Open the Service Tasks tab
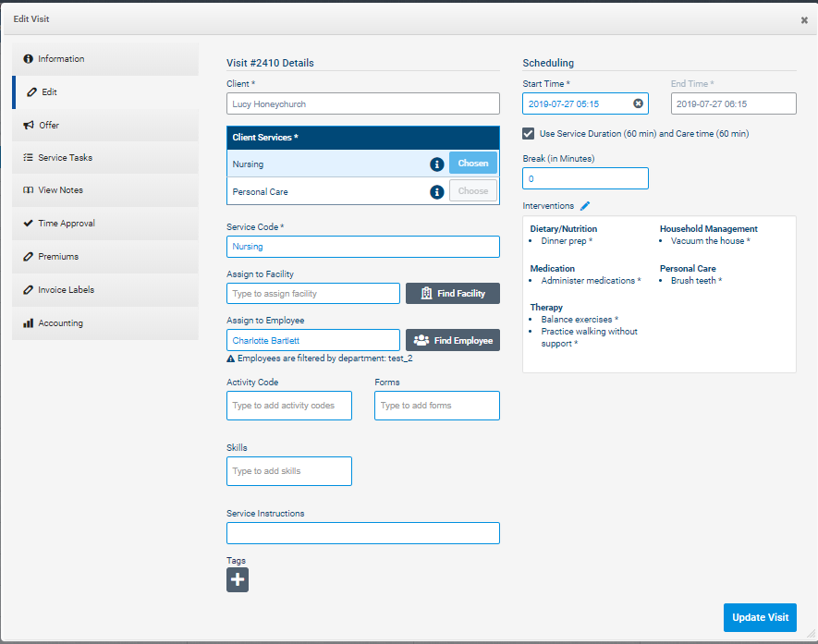The image size is (818, 644). pyautogui.click(x=105, y=158)
